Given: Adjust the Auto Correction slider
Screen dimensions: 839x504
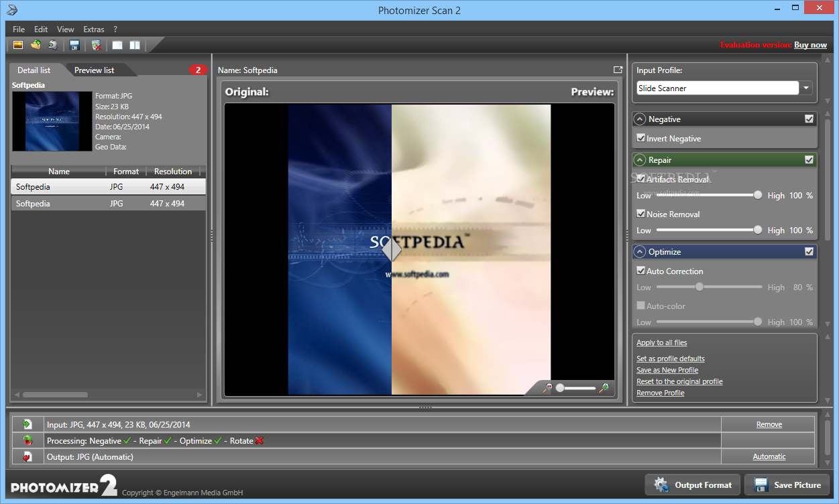Looking at the screenshot, I should 708,287.
